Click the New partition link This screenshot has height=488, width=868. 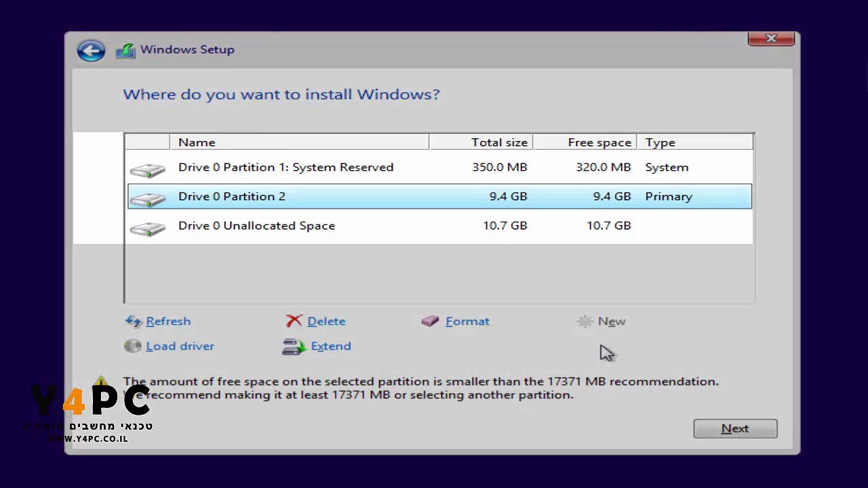(612, 321)
